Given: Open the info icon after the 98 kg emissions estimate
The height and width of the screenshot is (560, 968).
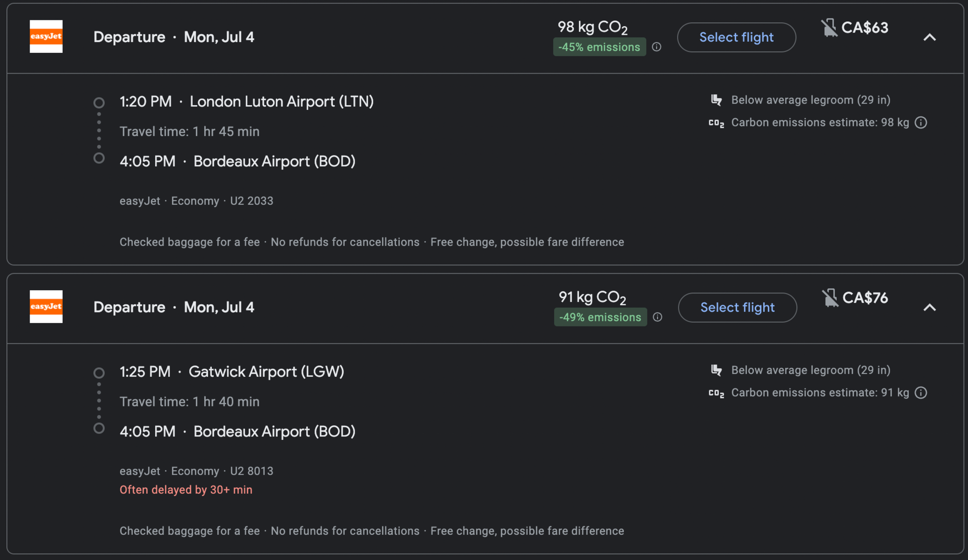Looking at the screenshot, I should (x=921, y=123).
